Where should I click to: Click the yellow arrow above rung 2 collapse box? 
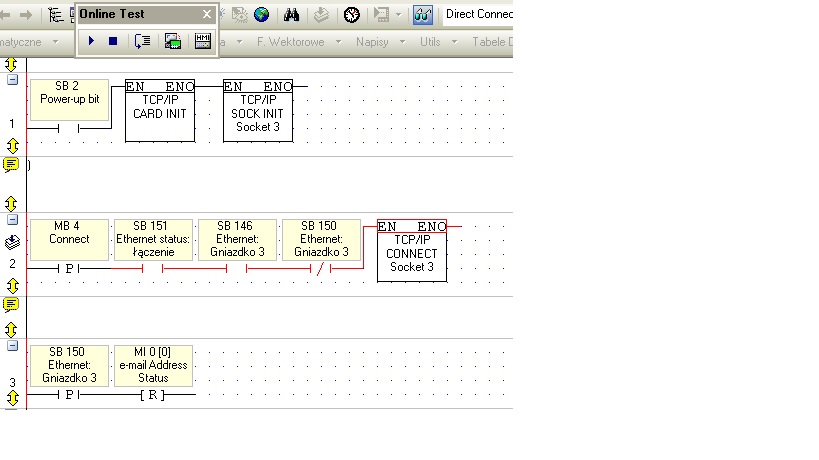(11, 204)
